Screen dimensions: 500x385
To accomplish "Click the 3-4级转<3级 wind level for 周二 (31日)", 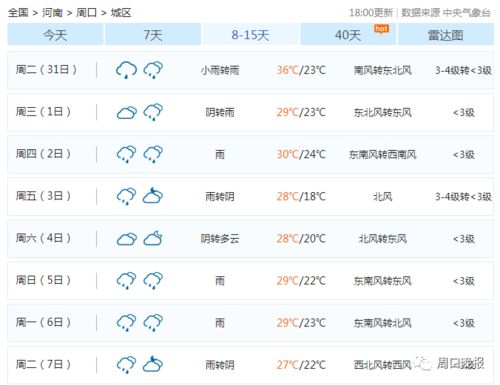I will pyautogui.click(x=464, y=70).
